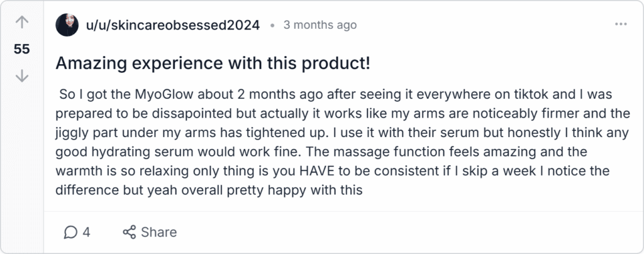The image size is (644, 254).
Task: Open the three-dot more options menu
Action: [x=621, y=25]
